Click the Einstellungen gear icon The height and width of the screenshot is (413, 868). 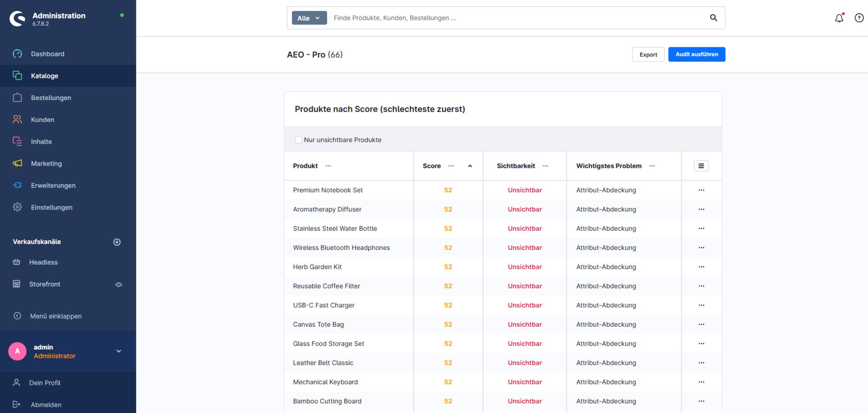coord(17,207)
